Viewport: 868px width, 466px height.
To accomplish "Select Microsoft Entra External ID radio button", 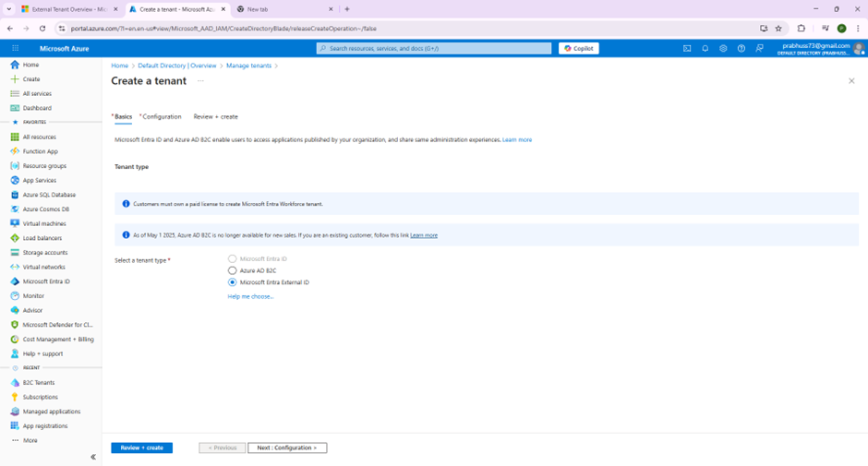I will (233, 282).
